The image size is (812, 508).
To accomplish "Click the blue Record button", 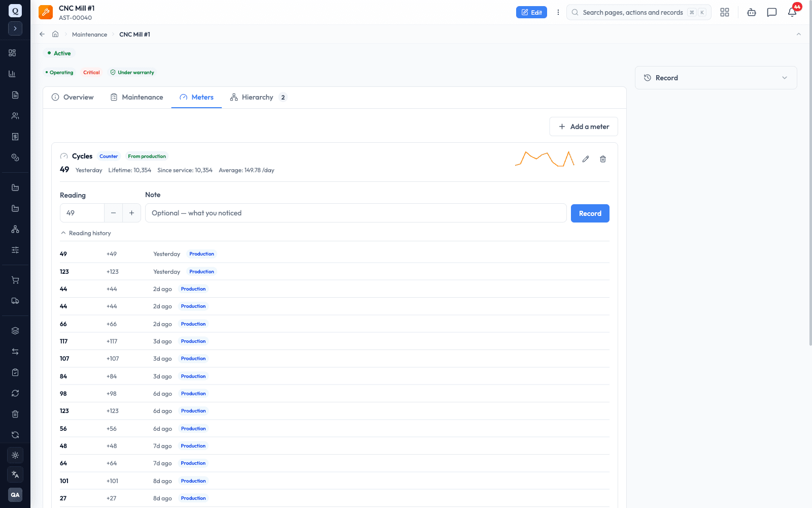I will click(x=590, y=213).
